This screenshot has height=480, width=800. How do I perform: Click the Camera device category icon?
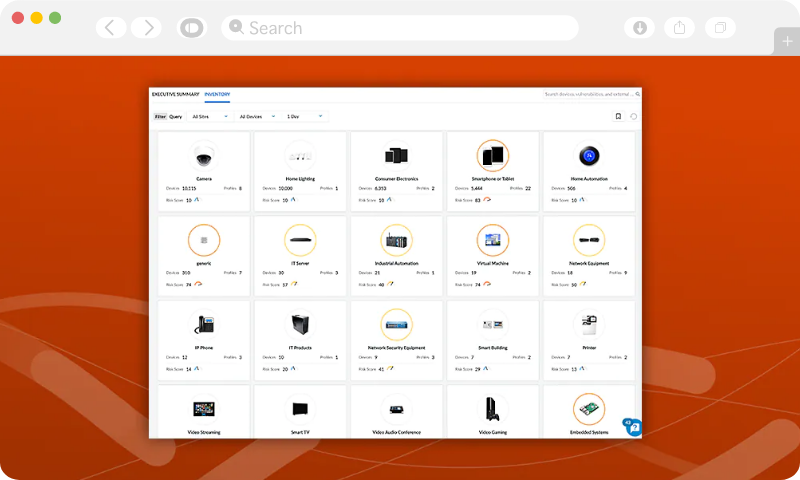coord(204,156)
